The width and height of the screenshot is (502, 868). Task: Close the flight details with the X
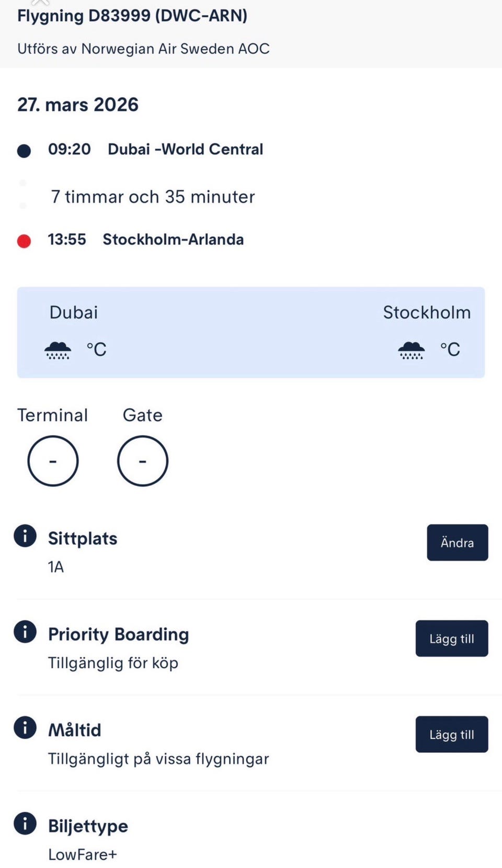[x=40, y=3]
